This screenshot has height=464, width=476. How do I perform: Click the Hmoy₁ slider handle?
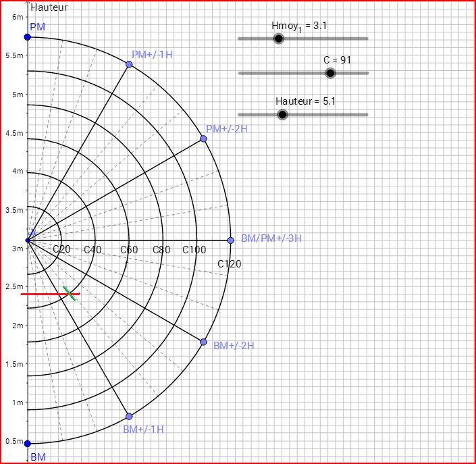point(278,38)
